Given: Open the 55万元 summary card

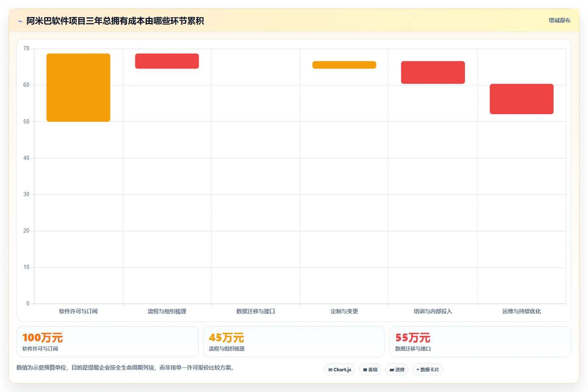Looking at the screenshot, I should coord(480,342).
